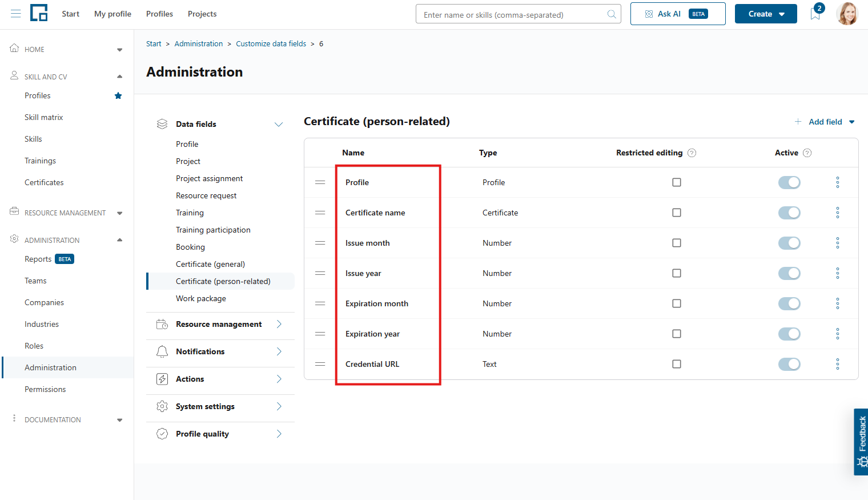Open Skill matrix in sidebar
The image size is (868, 500).
tap(43, 117)
